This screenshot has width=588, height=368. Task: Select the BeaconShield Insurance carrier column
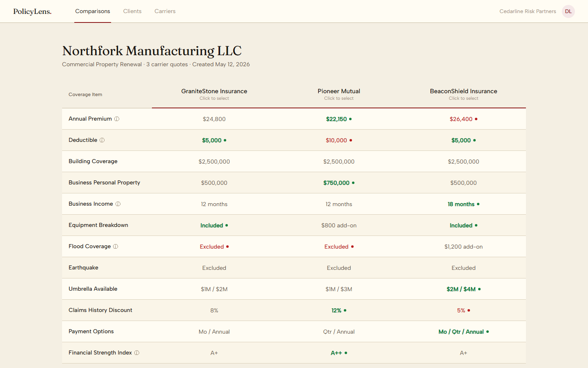pyautogui.click(x=463, y=94)
